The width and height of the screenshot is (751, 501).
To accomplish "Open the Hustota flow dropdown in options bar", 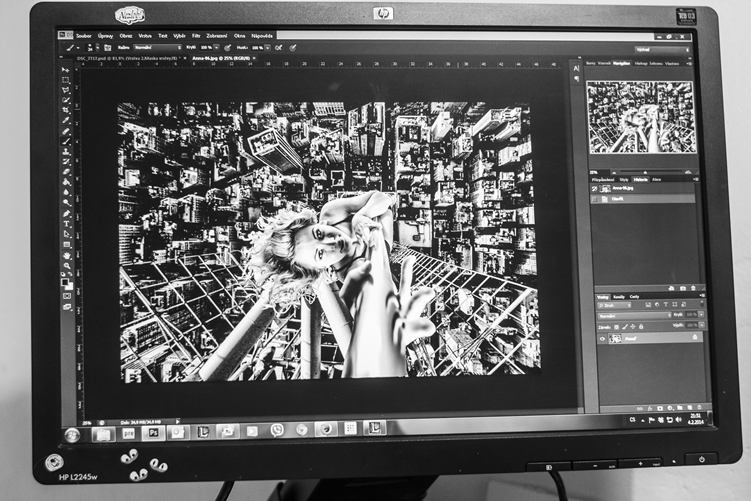I will pyautogui.click(x=267, y=48).
